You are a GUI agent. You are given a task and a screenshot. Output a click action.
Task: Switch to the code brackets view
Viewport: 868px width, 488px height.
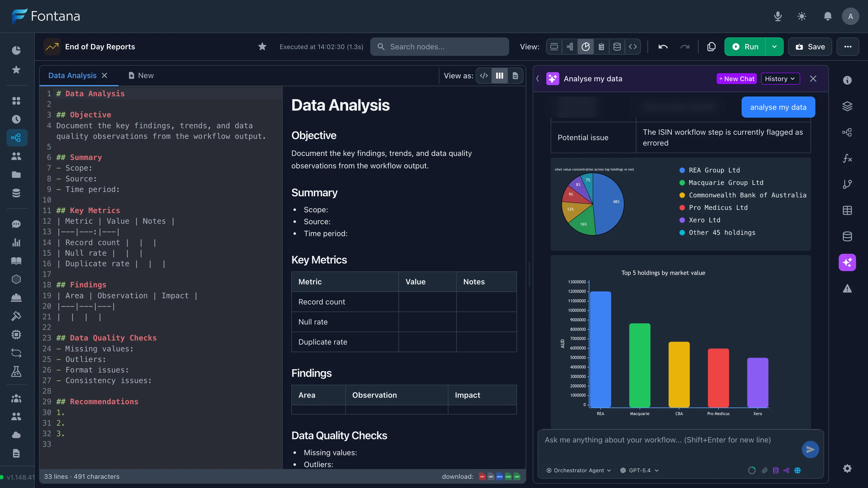[633, 46]
